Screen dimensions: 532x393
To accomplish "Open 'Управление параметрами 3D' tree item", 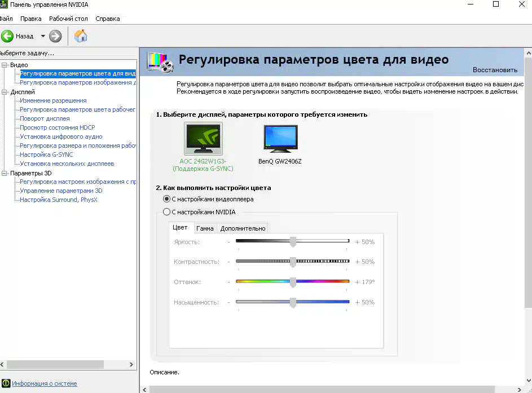I will [61, 191].
